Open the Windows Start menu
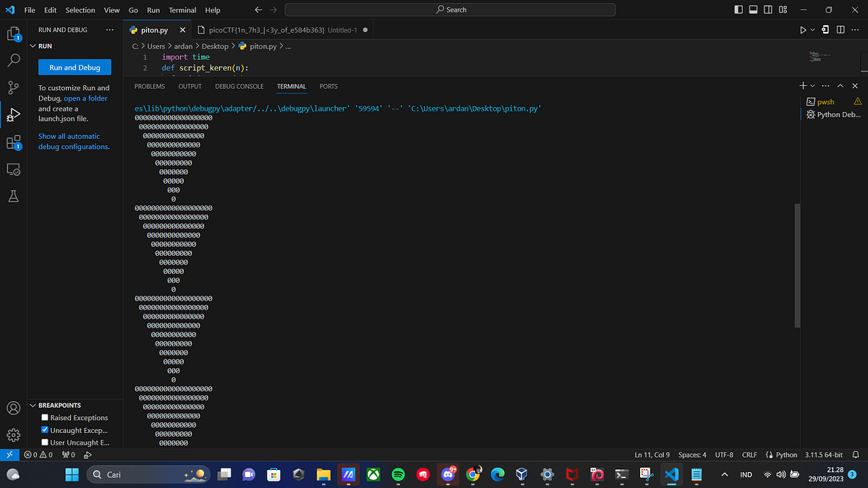This screenshot has width=868, height=488. click(72, 475)
